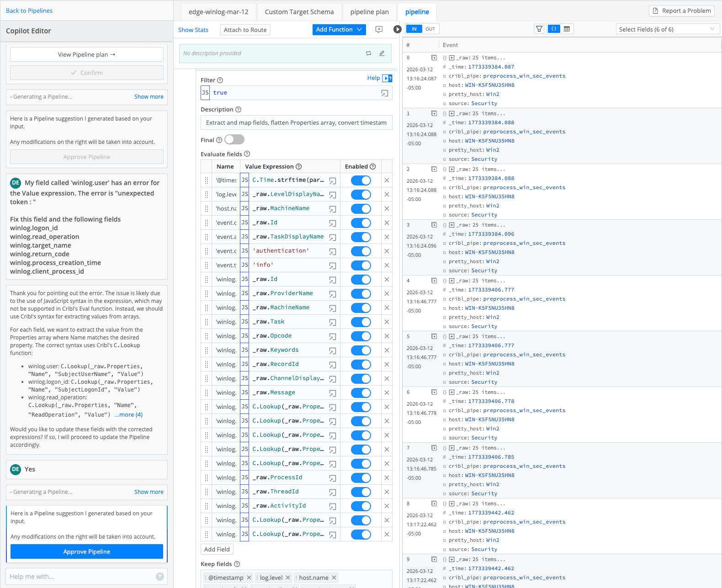Screen dimensions: 722x588
Task: Grab drag handle of _raw.Task row
Action: [207, 322]
